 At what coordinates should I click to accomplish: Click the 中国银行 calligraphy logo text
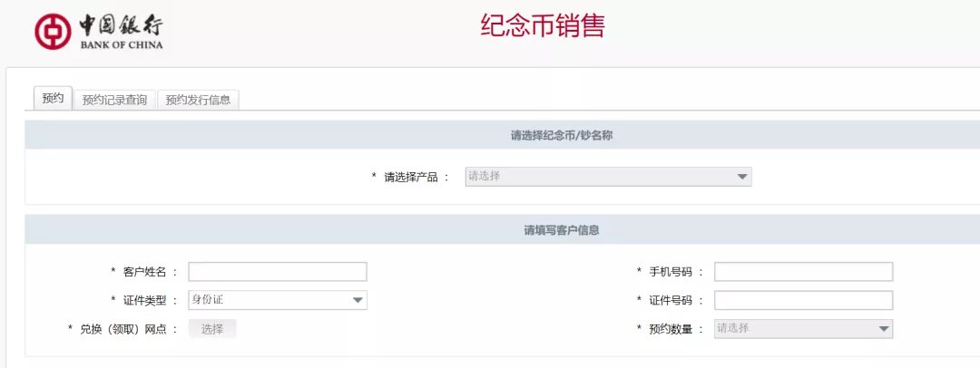pyautogui.click(x=122, y=24)
